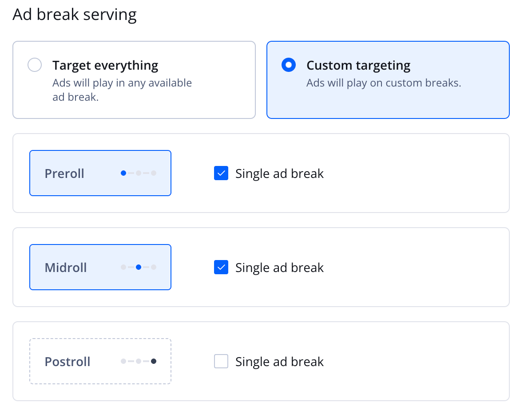Uncheck Single ad break for Preroll
The width and height of the screenshot is (532, 418).
221,173
